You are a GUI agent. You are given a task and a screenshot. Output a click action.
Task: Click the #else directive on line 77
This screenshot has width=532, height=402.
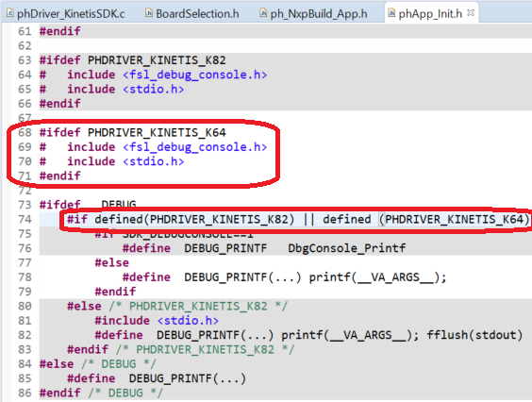point(112,262)
